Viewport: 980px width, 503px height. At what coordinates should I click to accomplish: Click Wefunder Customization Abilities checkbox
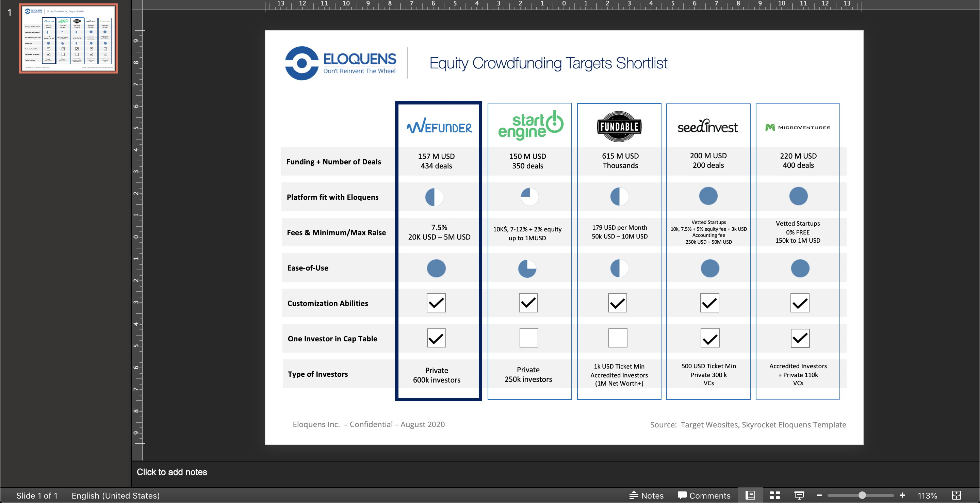coord(436,303)
